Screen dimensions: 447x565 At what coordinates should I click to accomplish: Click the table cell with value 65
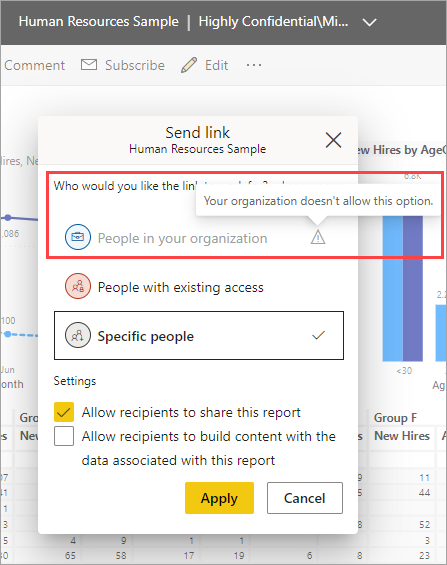70,556
